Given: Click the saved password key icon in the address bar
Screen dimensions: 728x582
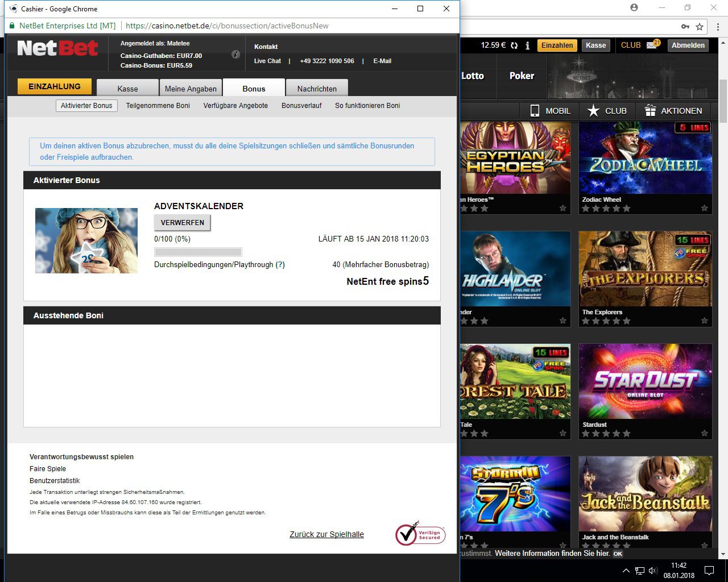Looking at the screenshot, I should click(685, 26).
